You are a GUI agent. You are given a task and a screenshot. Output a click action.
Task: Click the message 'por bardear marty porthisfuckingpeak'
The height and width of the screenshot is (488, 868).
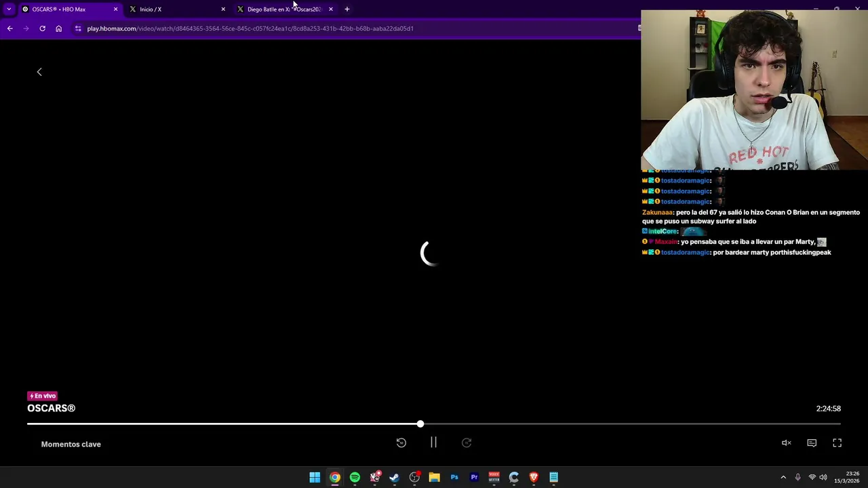(772, 252)
